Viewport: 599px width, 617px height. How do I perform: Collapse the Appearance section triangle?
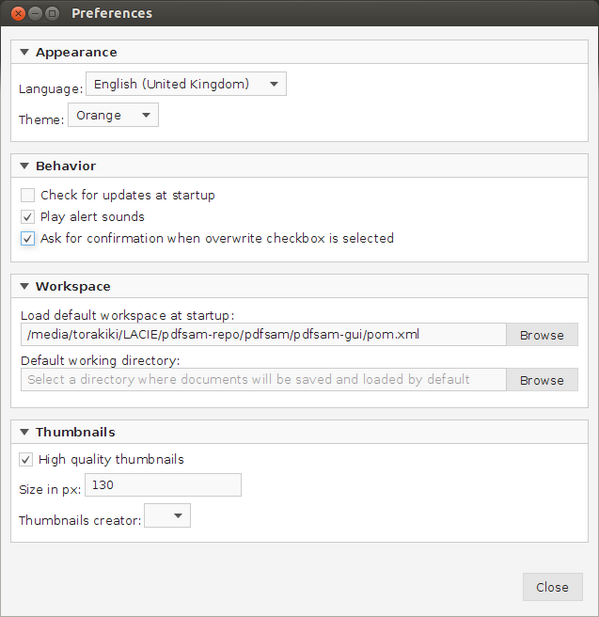click(x=24, y=52)
